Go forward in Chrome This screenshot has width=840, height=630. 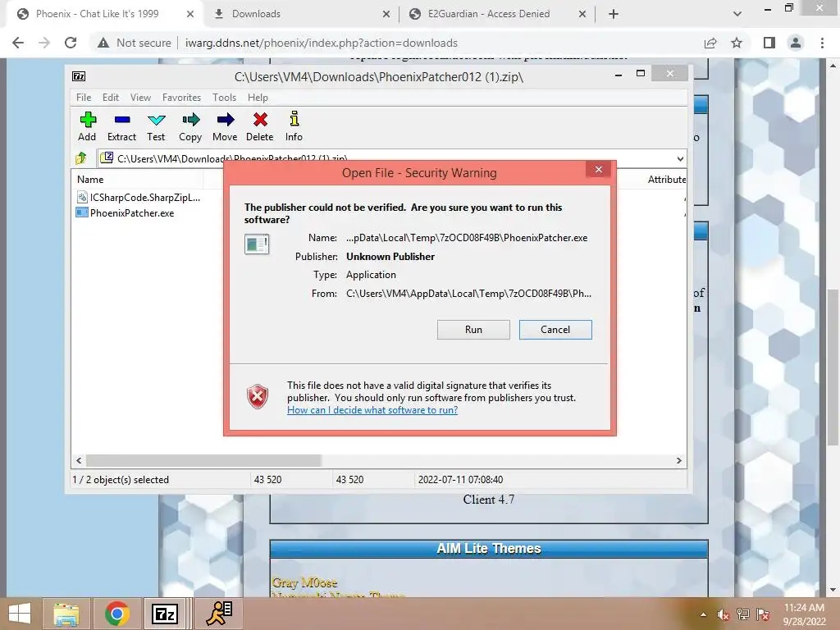click(x=44, y=43)
